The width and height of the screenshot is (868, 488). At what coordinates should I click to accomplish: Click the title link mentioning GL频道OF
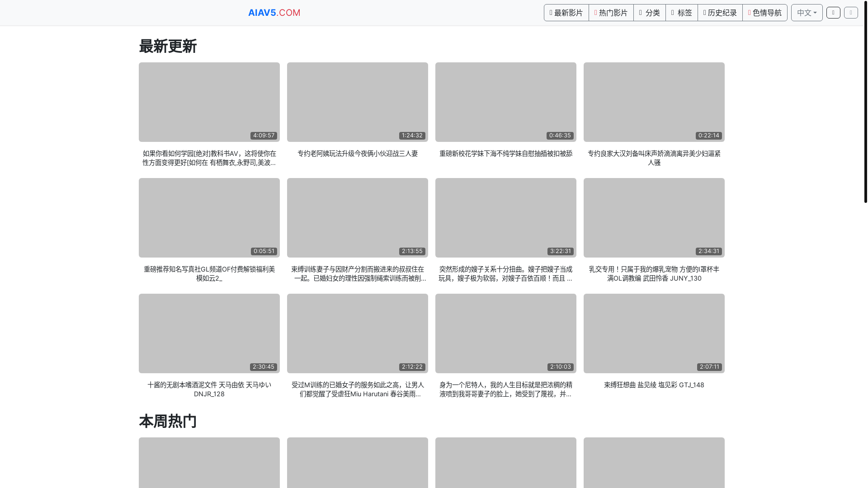pos(209,274)
